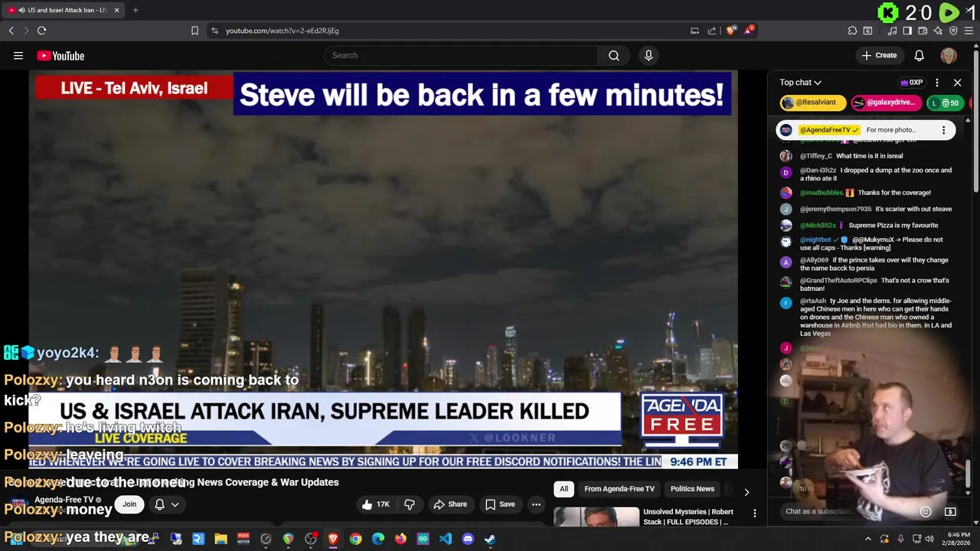Switch to the US and Israel Attack Iran tab

tap(64, 10)
